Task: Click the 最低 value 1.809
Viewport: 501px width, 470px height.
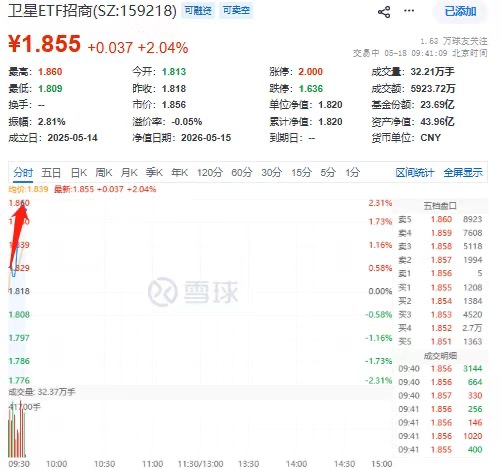Action: pos(50,89)
